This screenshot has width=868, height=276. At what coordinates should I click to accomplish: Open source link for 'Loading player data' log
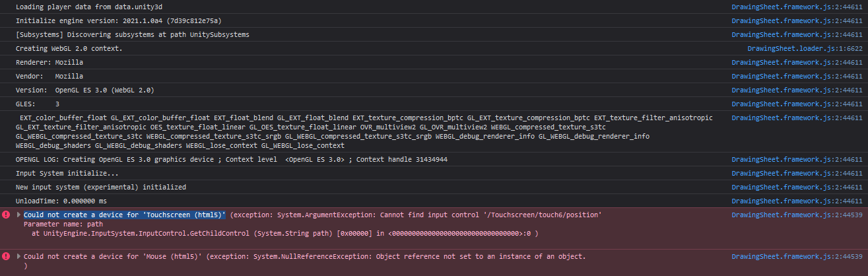[797, 7]
